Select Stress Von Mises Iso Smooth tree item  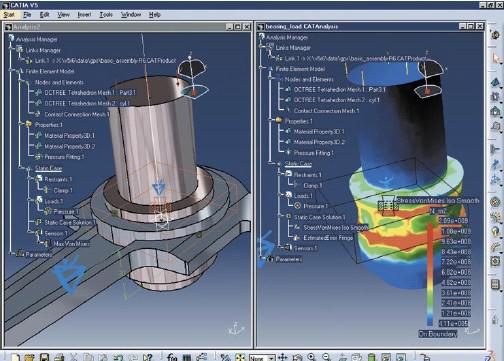tap(336, 227)
